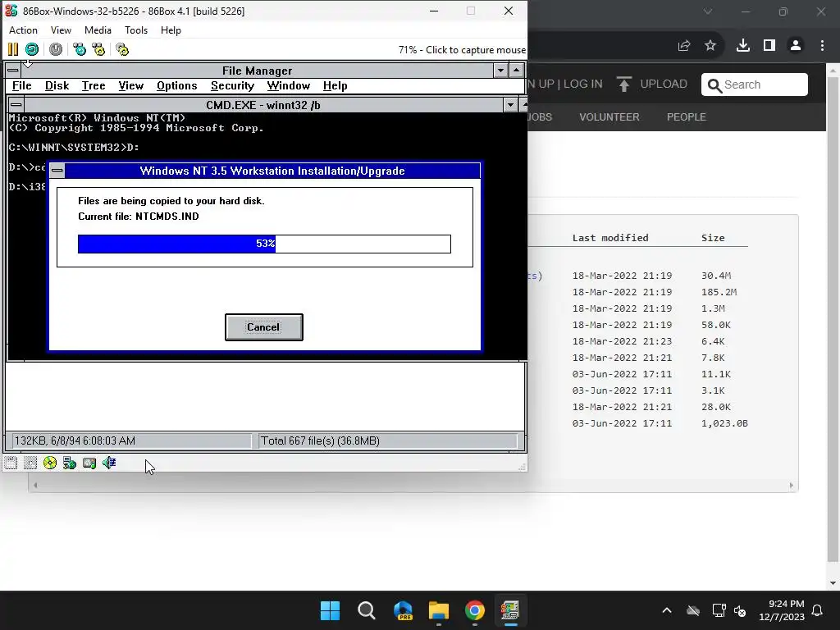Open File Manager Security menu

(x=232, y=85)
